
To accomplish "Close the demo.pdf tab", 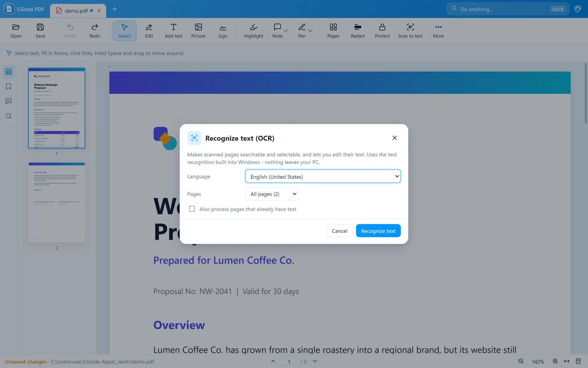I will [99, 11].
